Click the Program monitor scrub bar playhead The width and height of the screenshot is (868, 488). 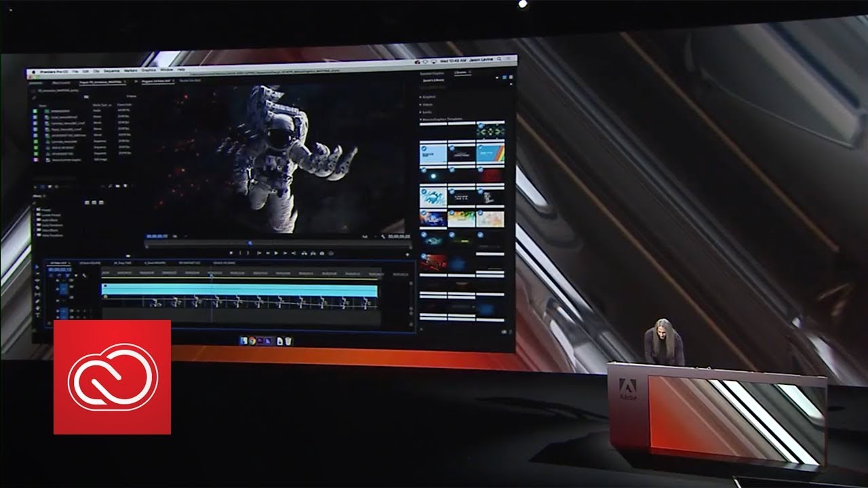(250, 243)
